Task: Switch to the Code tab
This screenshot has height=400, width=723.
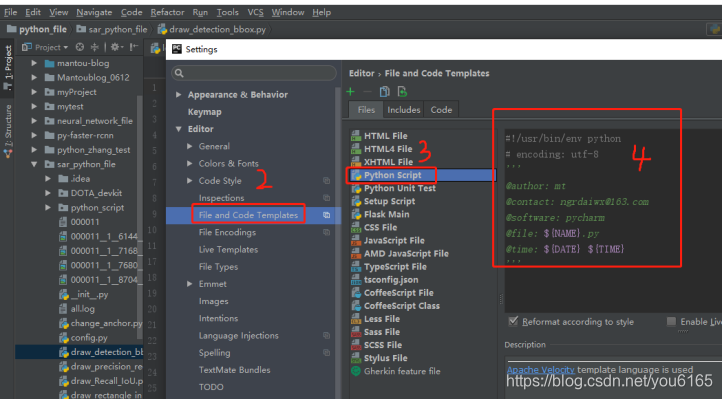Action: pos(441,110)
